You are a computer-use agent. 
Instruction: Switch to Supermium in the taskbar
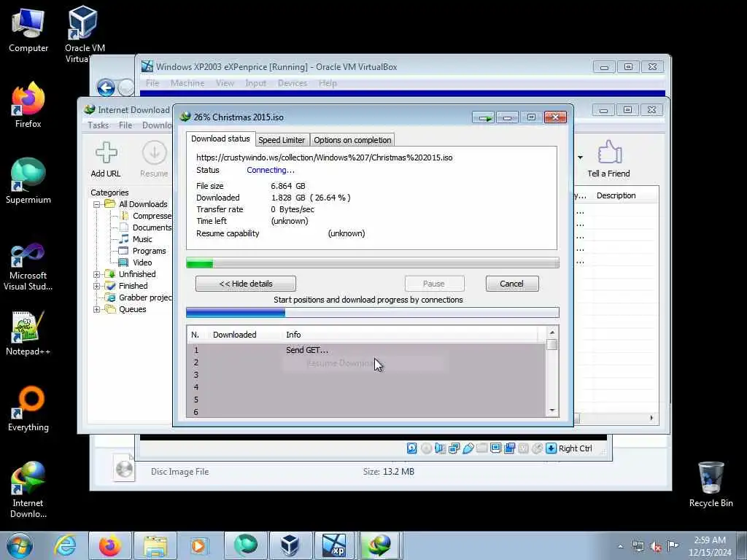click(x=245, y=545)
